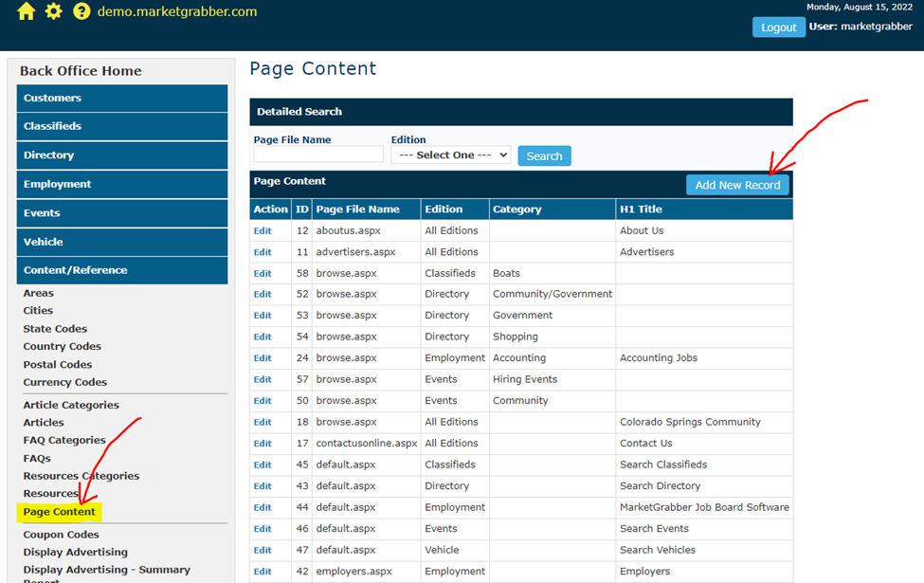Click the home icon in header
Screen dimensions: 924x583
click(x=26, y=11)
